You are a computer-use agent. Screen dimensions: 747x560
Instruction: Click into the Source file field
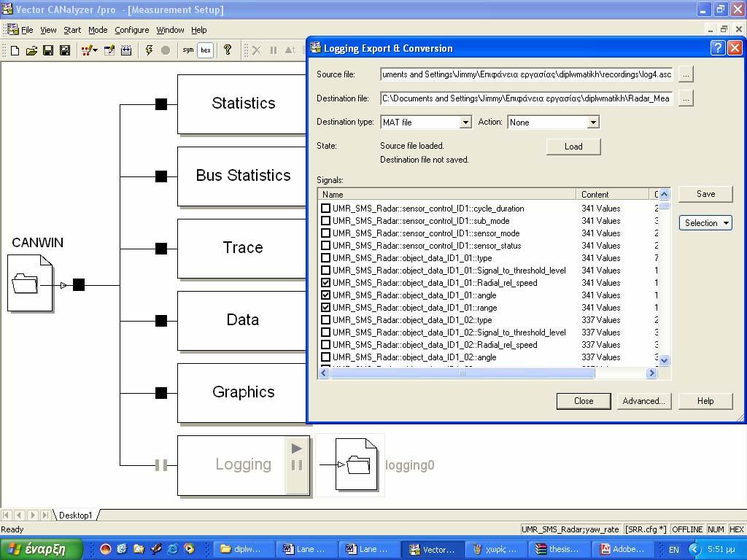527,74
